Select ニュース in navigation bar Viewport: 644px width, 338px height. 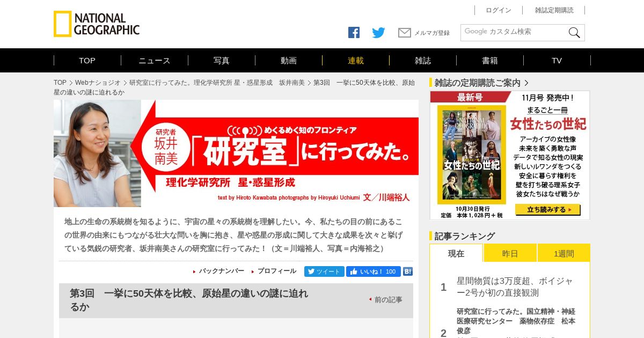pos(155,61)
